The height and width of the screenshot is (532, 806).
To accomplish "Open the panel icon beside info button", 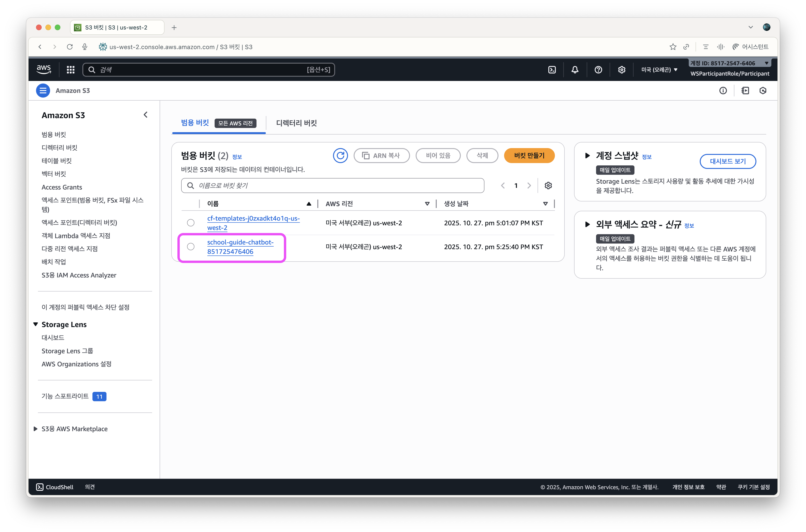I will (x=745, y=91).
